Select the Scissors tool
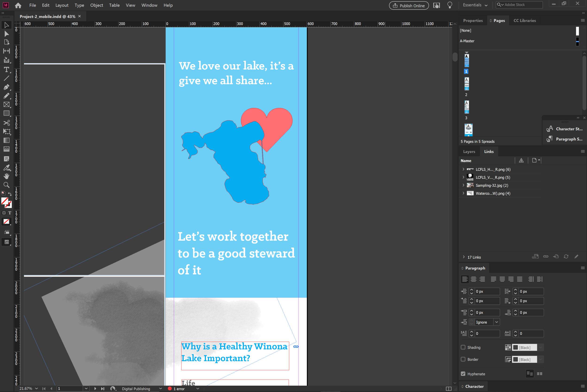 7,123
